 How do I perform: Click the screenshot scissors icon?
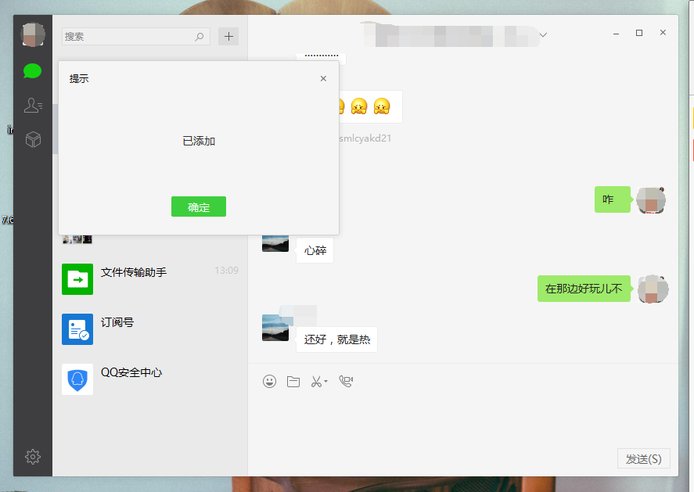tap(316, 381)
